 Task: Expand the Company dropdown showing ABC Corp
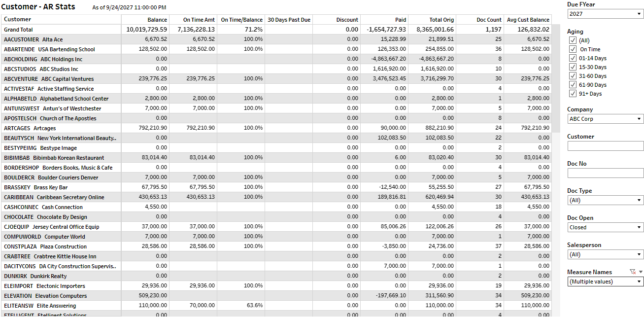point(605,119)
